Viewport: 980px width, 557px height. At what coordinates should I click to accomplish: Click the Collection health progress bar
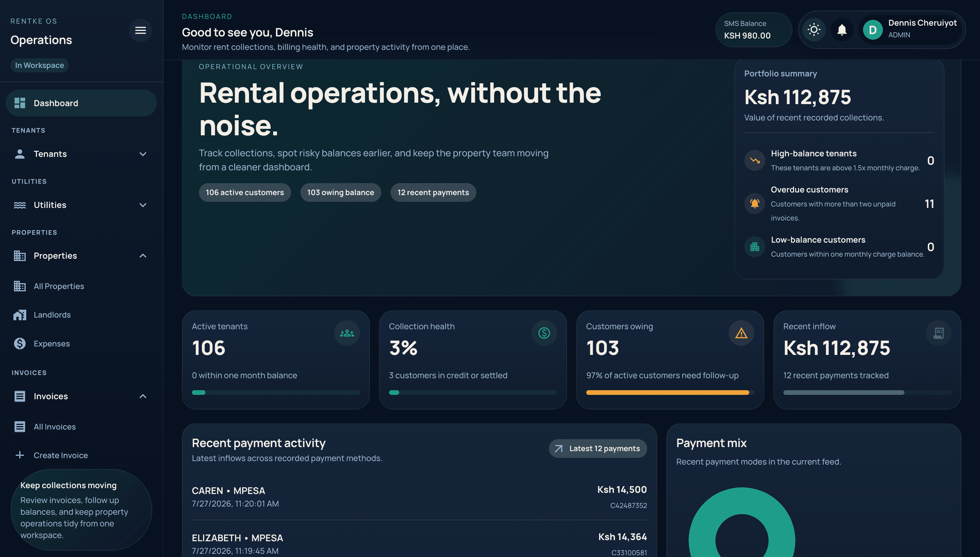point(473,393)
